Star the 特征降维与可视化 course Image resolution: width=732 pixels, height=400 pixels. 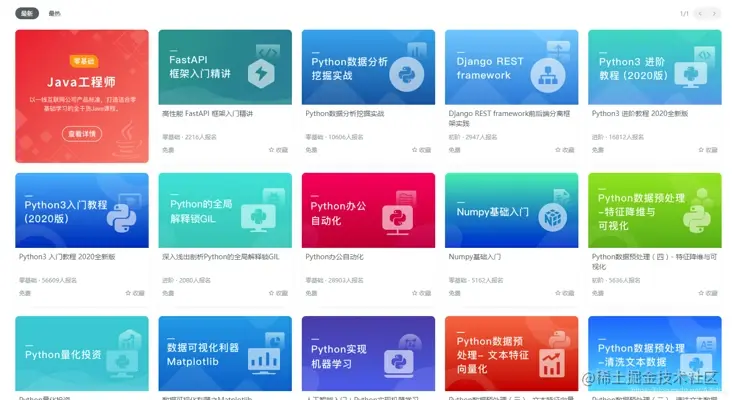coord(708,293)
